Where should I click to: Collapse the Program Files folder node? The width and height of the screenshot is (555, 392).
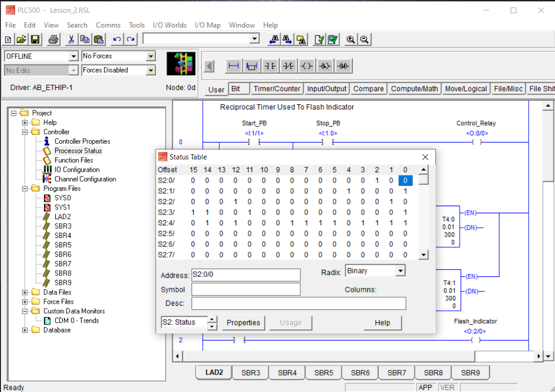(x=25, y=189)
